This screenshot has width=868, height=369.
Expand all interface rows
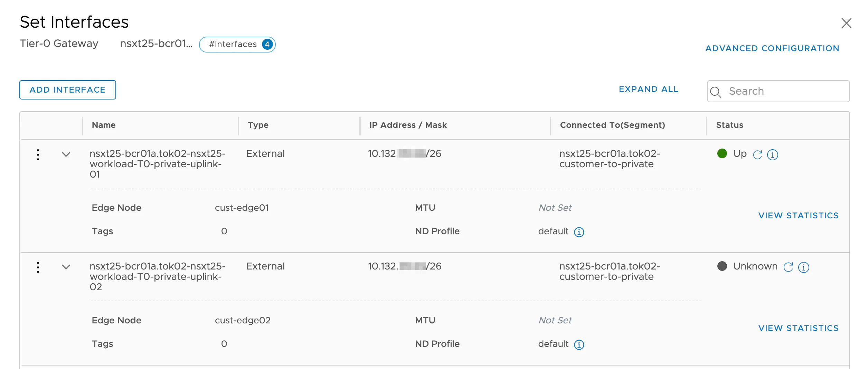click(648, 89)
